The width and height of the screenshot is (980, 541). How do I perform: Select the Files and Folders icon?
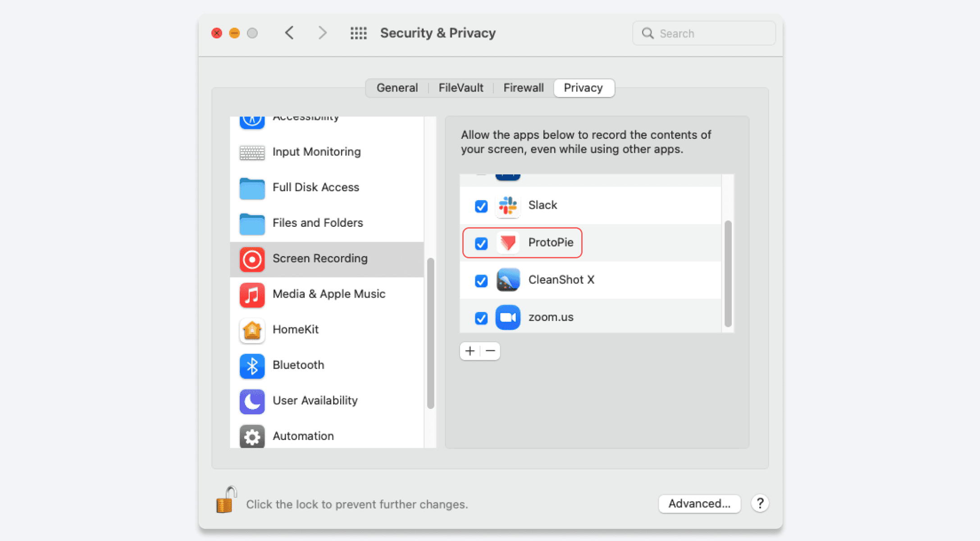(252, 224)
